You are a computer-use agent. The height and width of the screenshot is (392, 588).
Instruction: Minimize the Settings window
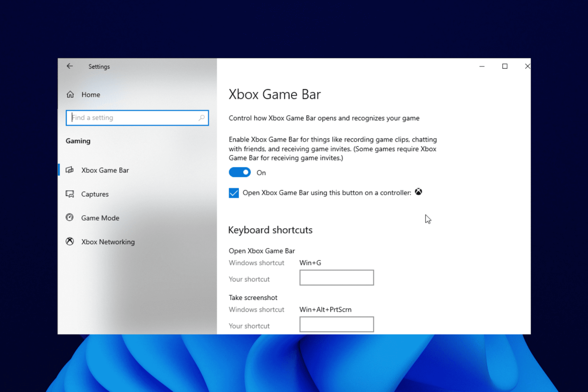tap(482, 66)
